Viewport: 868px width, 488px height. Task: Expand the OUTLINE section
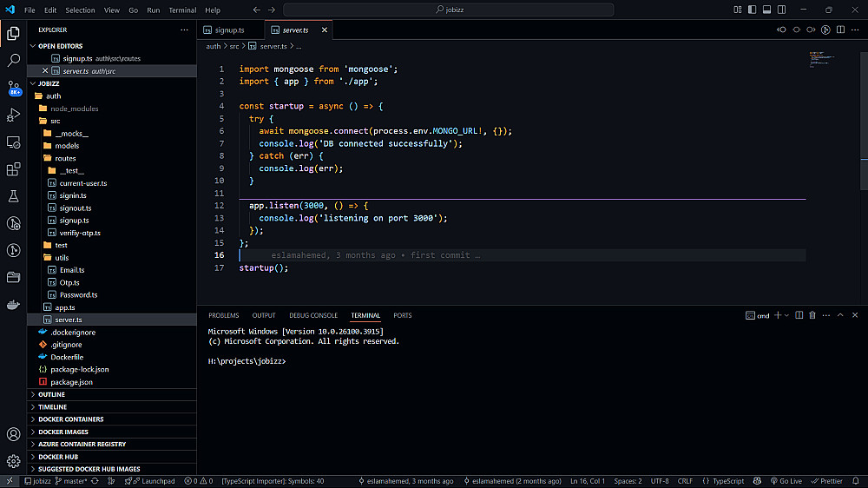pyautogui.click(x=51, y=394)
